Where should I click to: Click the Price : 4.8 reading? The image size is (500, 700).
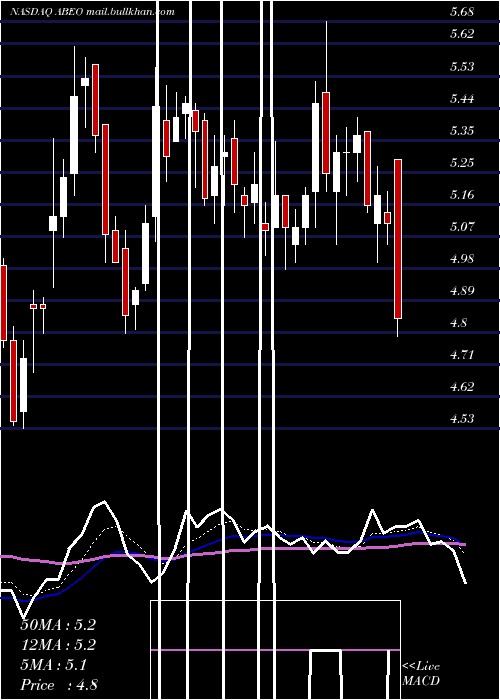[59, 685]
